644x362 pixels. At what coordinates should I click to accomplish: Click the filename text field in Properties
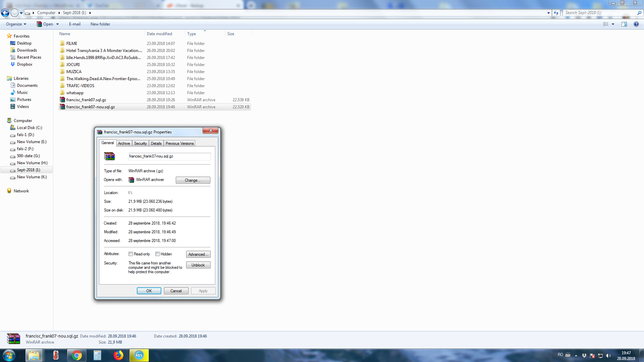[x=169, y=157]
